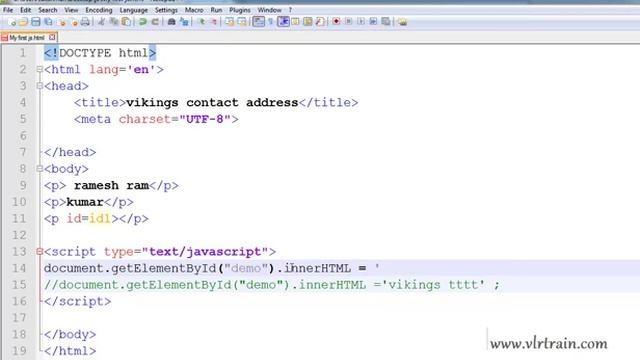Image resolution: width=640 pixels, height=360 pixels.
Task: Click the 'id1' attribute value on line 11
Action: [100, 218]
